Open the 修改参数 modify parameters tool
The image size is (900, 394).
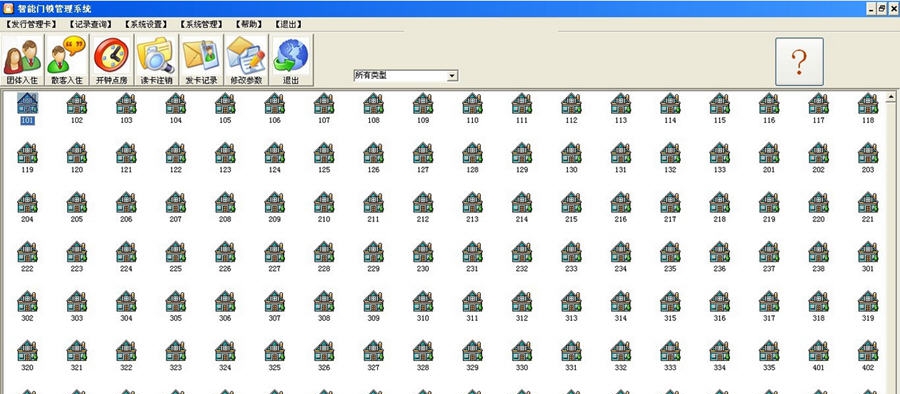(x=246, y=60)
